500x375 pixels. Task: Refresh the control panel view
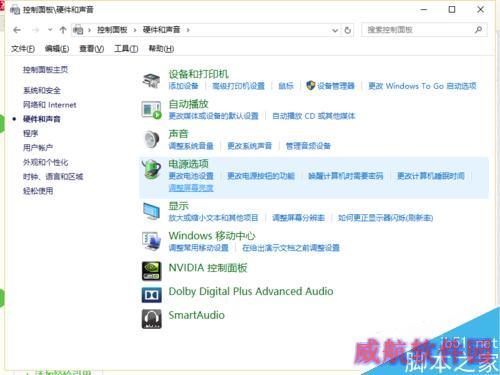click(x=348, y=30)
